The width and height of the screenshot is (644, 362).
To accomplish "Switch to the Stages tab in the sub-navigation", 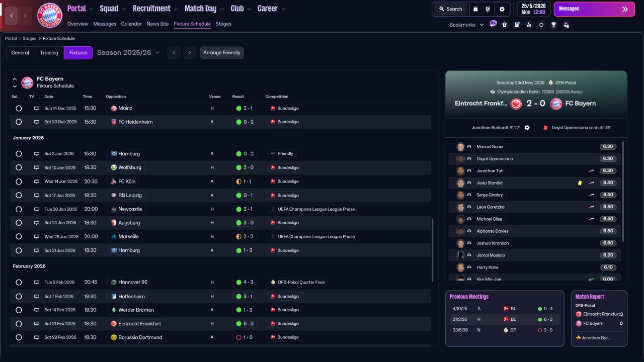I will point(223,24).
